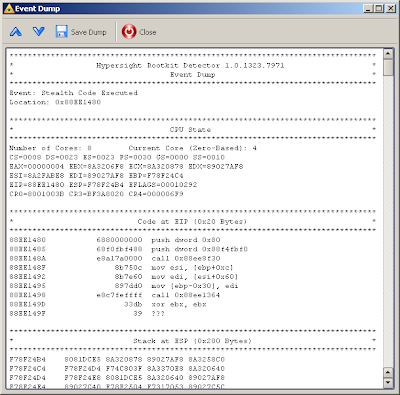Click the down arrow navigation icon
Image resolution: width=400 pixels, height=395 pixels.
click(x=39, y=32)
